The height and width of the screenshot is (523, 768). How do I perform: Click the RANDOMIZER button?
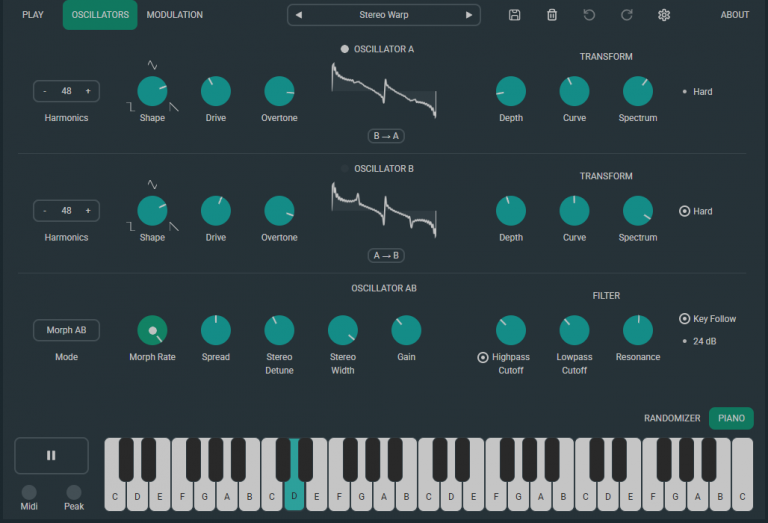(x=672, y=418)
